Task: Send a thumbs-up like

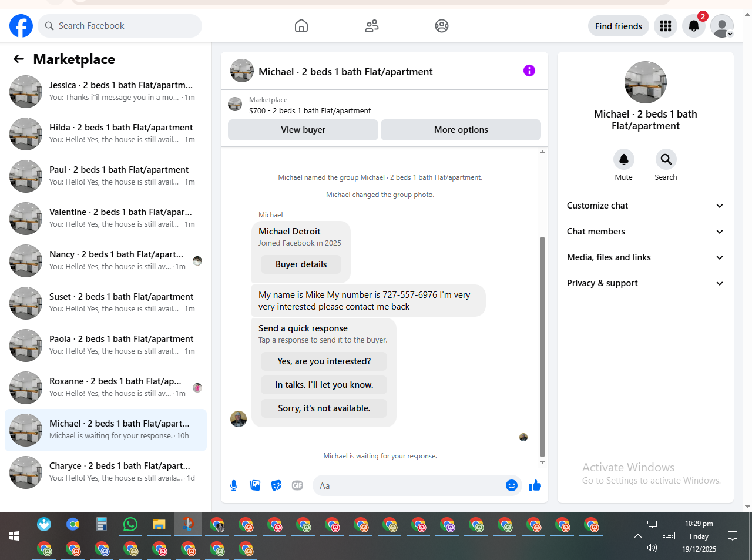Action: tap(535, 485)
